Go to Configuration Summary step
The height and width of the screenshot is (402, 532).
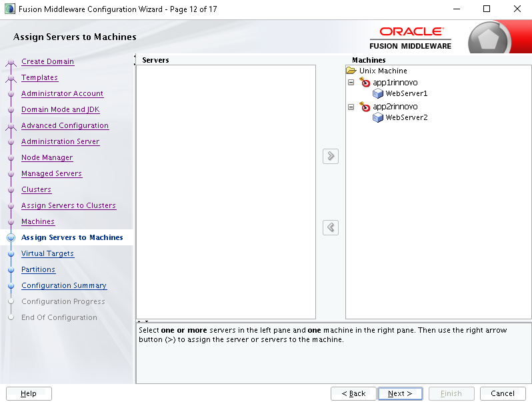(64, 285)
